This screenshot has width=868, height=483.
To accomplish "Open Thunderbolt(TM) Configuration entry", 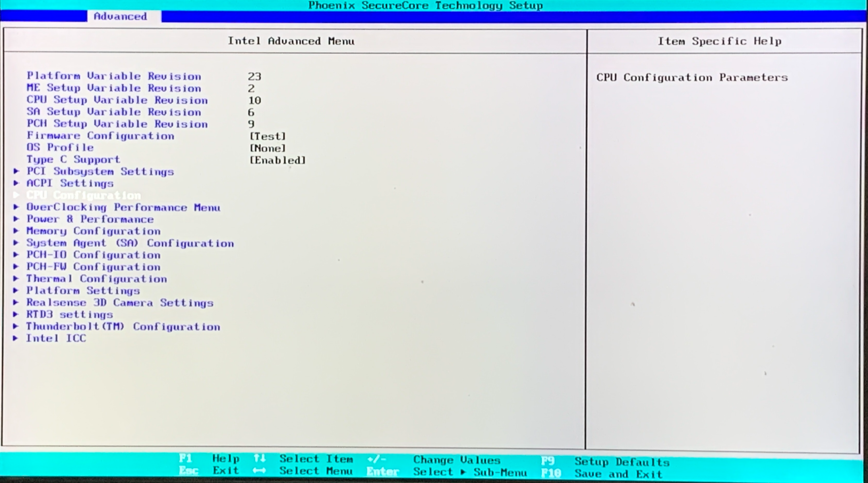I will coord(123,327).
